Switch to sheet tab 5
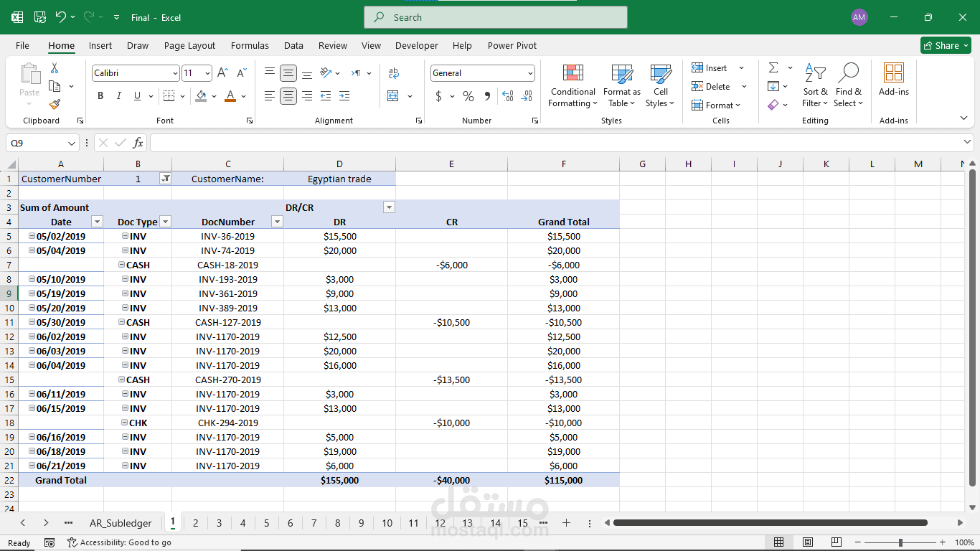This screenshot has width=980, height=551. tap(266, 523)
